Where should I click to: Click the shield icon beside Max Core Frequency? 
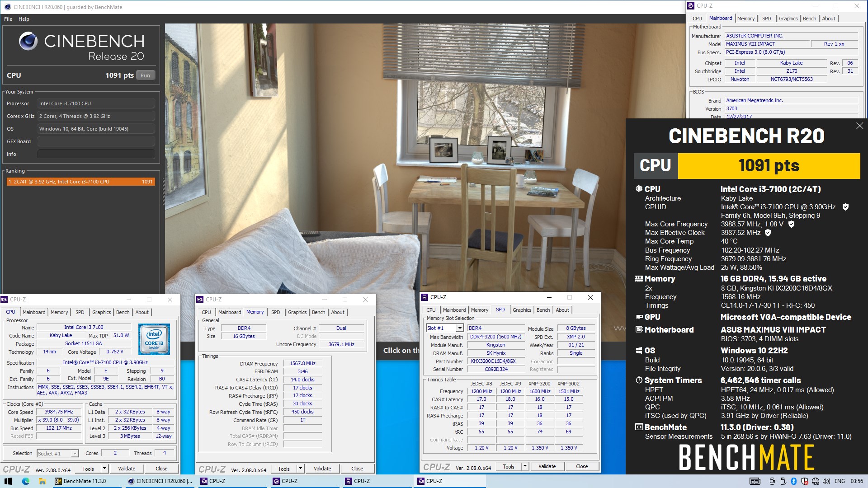coord(791,224)
